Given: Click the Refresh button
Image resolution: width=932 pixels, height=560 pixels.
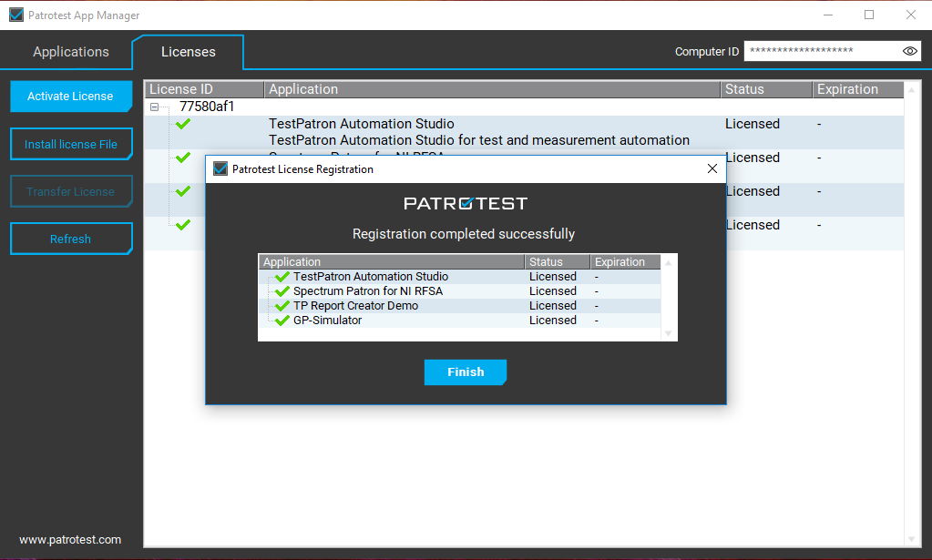Looking at the screenshot, I should pyautogui.click(x=71, y=239).
